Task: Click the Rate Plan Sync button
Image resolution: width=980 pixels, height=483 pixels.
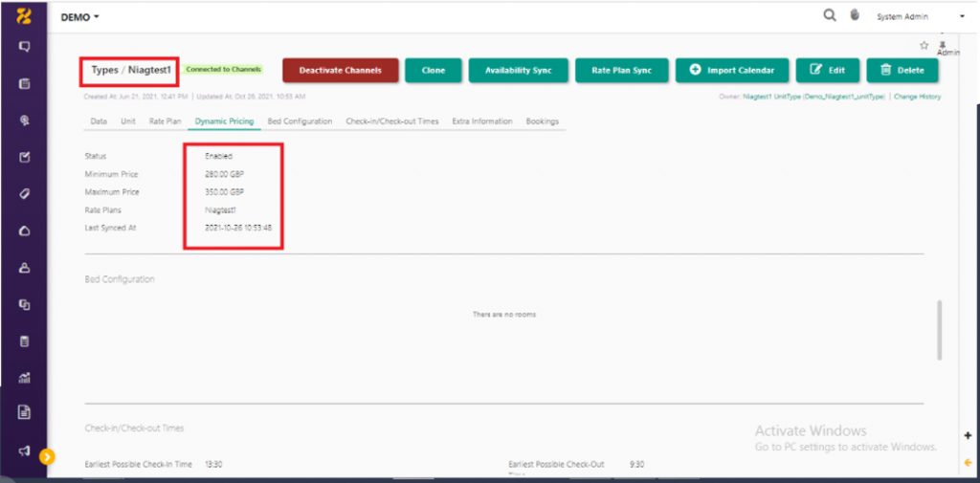Action: (621, 71)
